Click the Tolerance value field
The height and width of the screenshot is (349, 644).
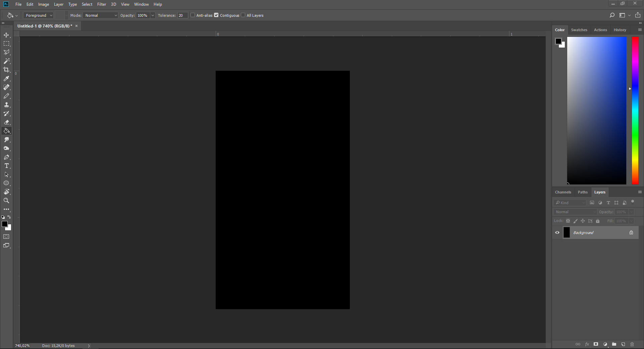coord(182,15)
